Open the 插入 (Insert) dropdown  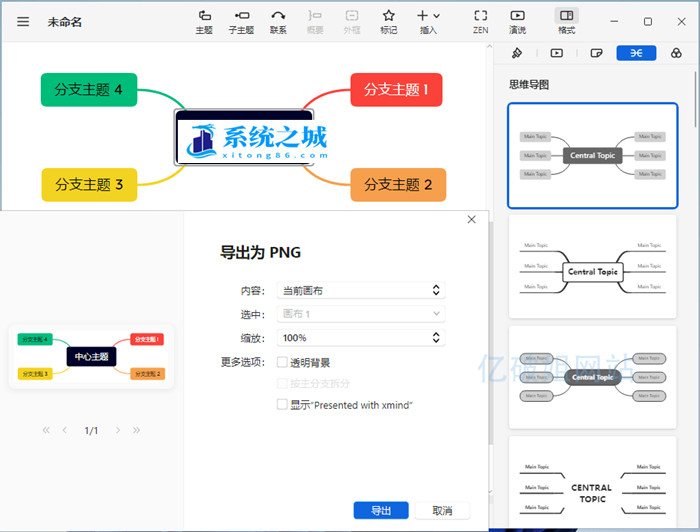click(428, 21)
